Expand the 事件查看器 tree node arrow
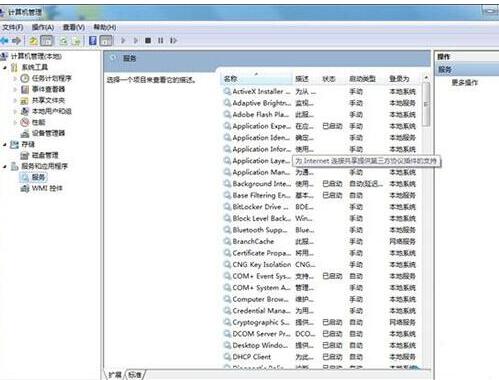The width and height of the screenshot is (499, 380). [x=15, y=90]
